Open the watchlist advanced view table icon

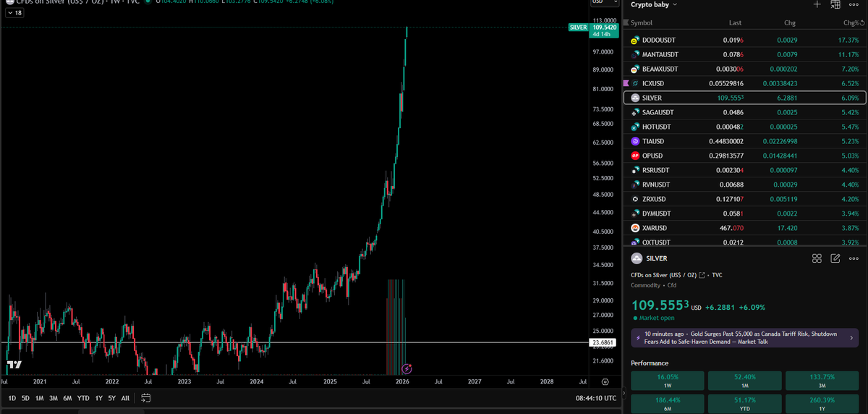[x=835, y=4]
